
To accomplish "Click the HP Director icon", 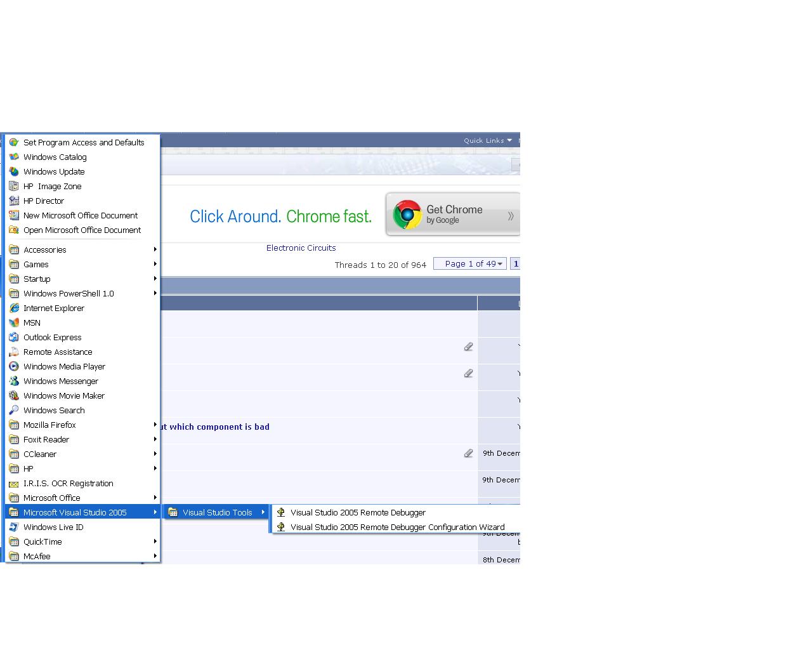I will click(14, 201).
